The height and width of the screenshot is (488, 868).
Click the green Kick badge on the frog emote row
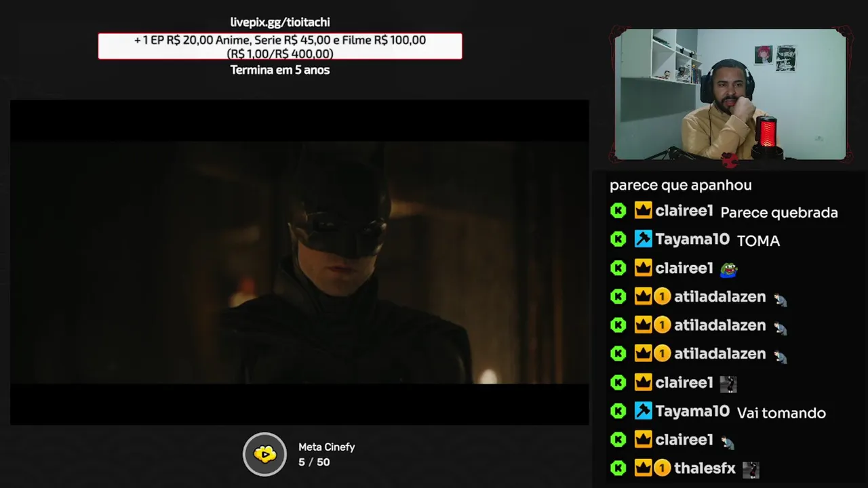(618, 268)
